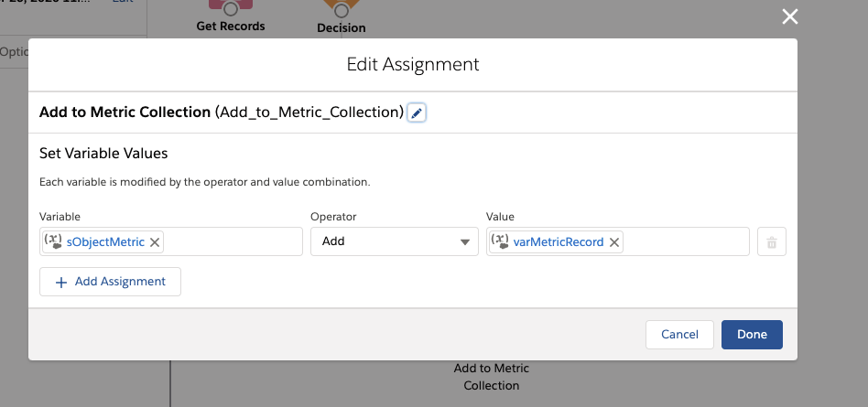Image resolution: width=868 pixels, height=407 pixels.
Task: Click the variable icon in varMetricRecord pill
Action: pos(501,242)
